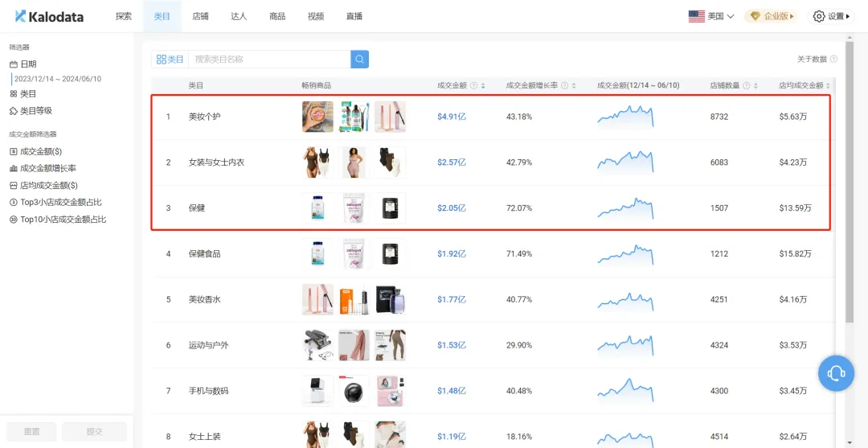Open the customer support headset chat

point(836,372)
